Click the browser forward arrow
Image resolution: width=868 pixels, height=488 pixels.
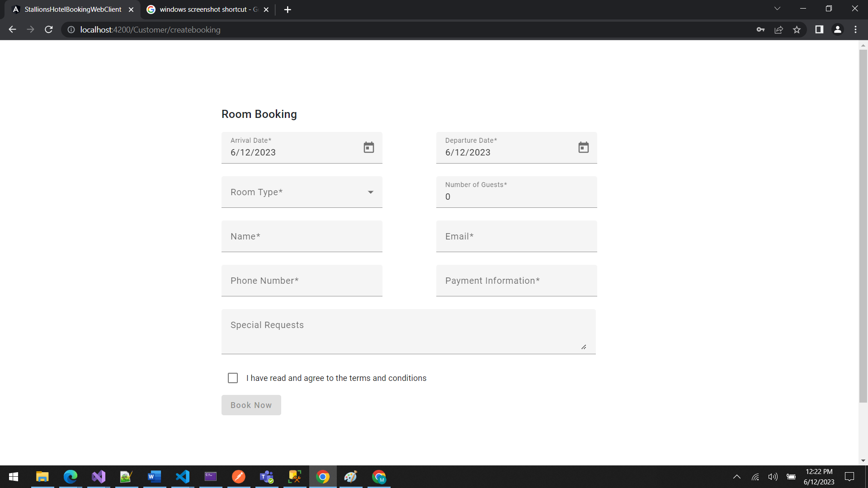click(x=30, y=29)
